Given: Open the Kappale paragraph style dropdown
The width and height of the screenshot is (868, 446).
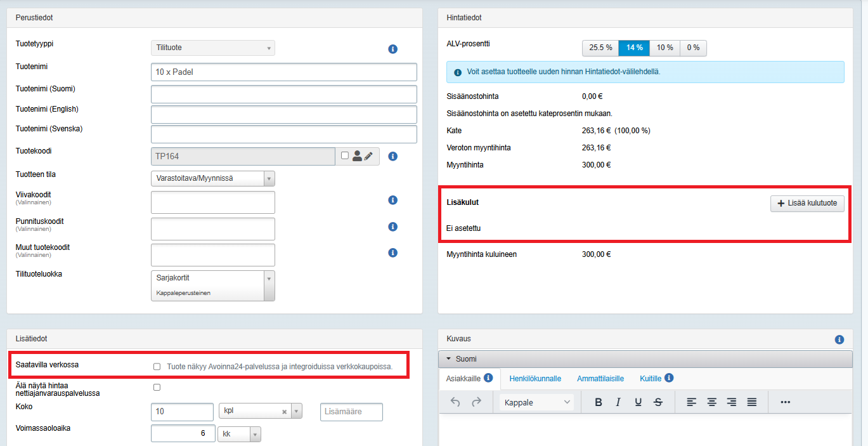Looking at the screenshot, I should pos(536,402).
